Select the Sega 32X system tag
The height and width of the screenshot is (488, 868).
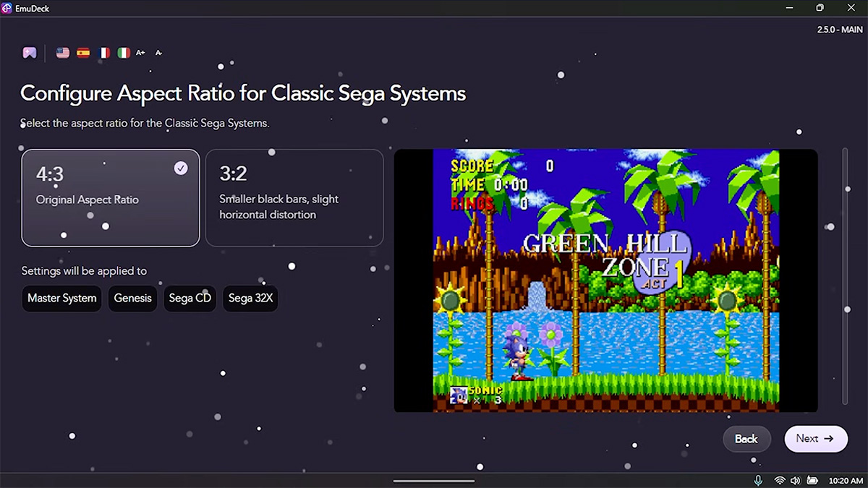pos(250,298)
